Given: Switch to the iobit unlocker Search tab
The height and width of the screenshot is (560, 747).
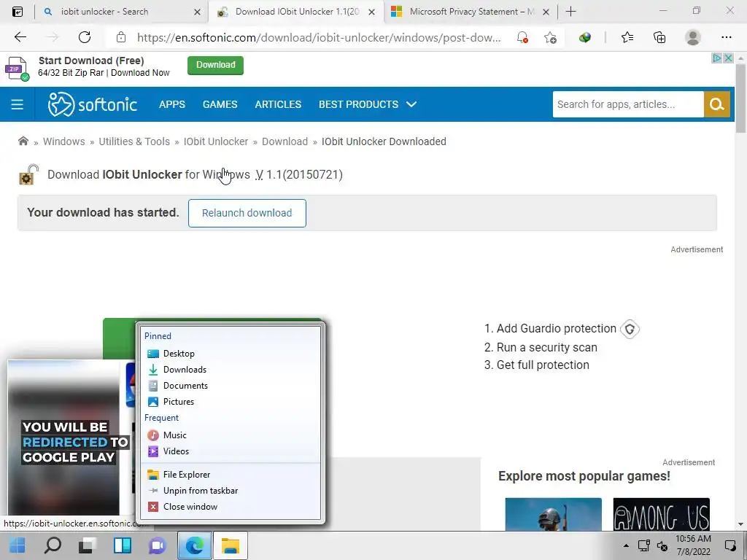Looking at the screenshot, I should pyautogui.click(x=104, y=12).
